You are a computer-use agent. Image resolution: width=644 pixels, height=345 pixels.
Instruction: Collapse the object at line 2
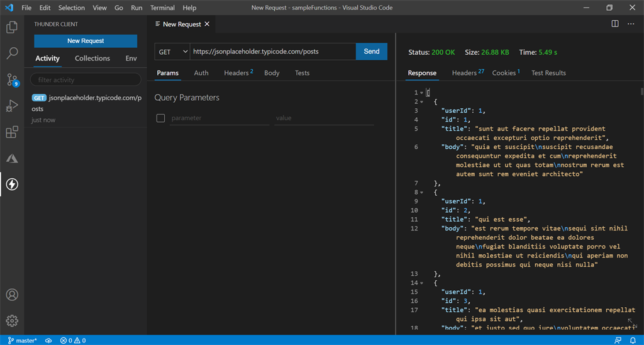pyautogui.click(x=422, y=101)
